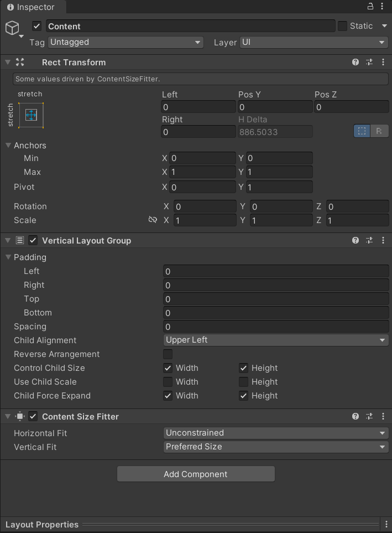Viewport: 392px width, 533px height.
Task: Toggle Rect Transform raw edit mode button
Action: pyautogui.click(x=379, y=131)
